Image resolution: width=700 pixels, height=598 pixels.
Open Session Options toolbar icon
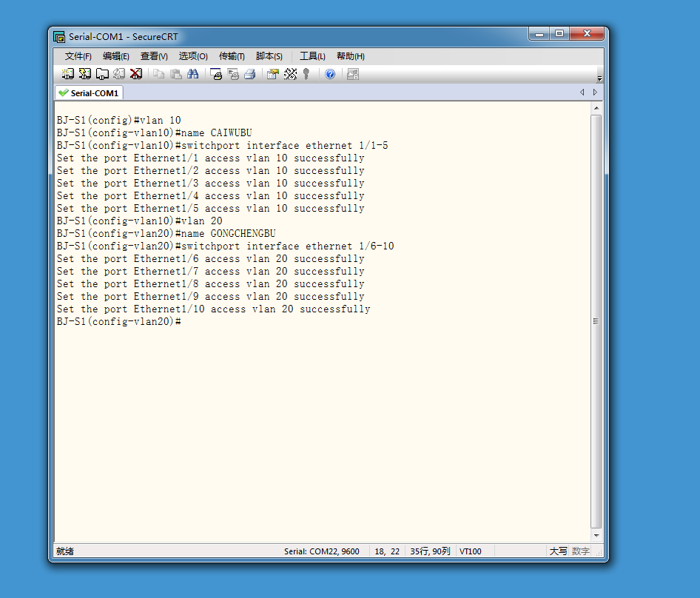point(273,74)
